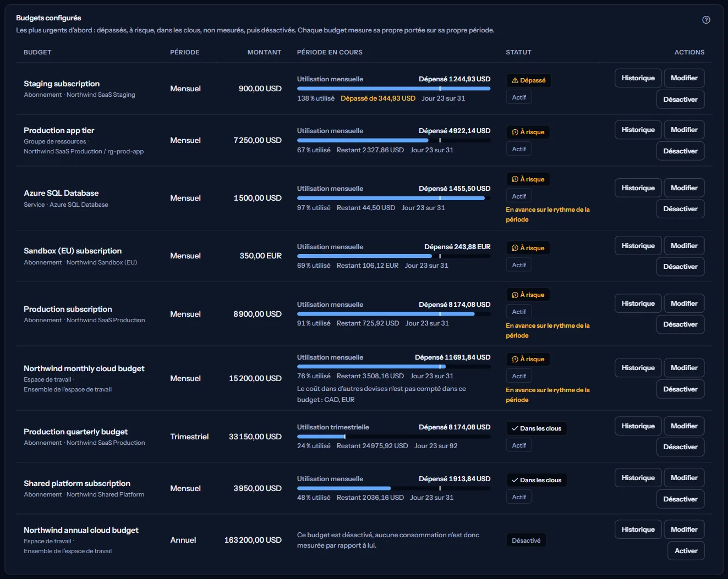Modify the Azure SQL Database budget
Viewport: 728px width, 579px height.
coord(684,188)
